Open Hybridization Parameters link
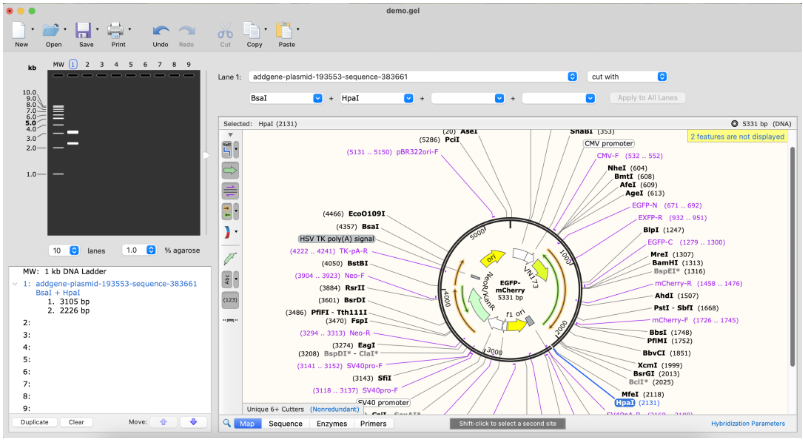The image size is (803, 442). pyautogui.click(x=748, y=424)
